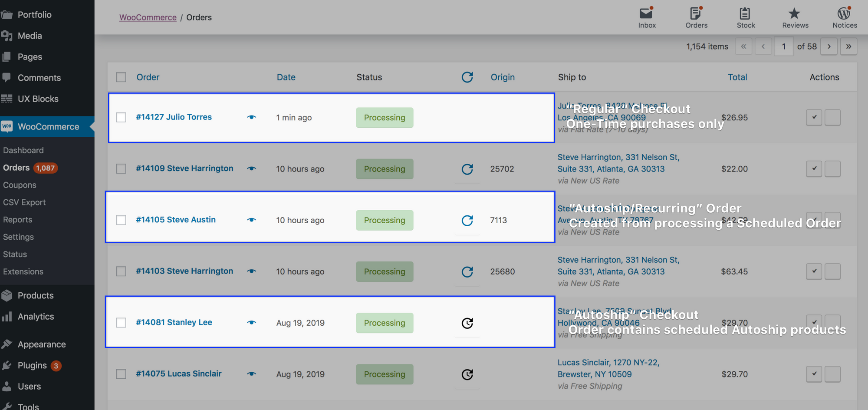This screenshot has height=410, width=868.
Task: Jump to the last page of orders
Action: 848,46
